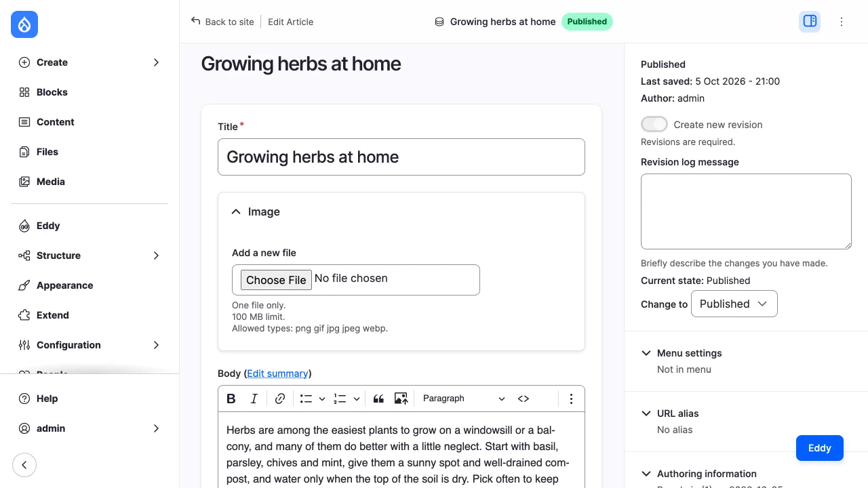Open bulleted list style dropdown arrow
The width and height of the screenshot is (868, 488).
pos(322,399)
